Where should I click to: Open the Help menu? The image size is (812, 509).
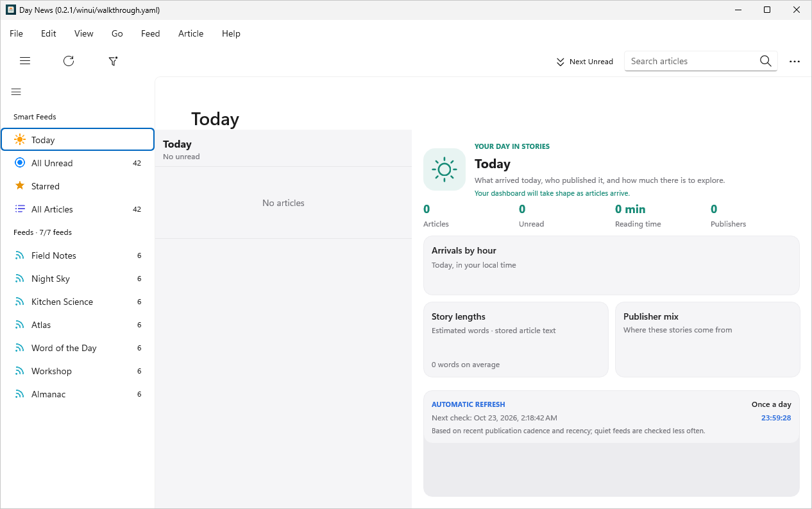coord(231,33)
